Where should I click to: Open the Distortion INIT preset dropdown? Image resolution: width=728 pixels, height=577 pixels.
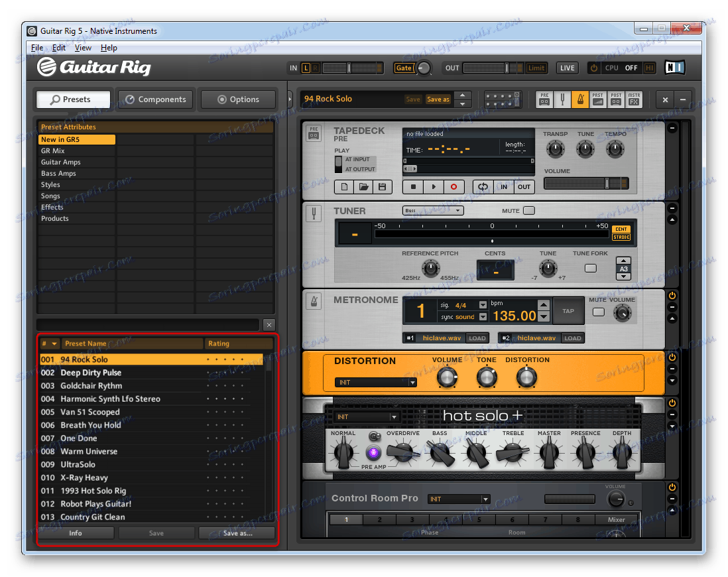(376, 382)
